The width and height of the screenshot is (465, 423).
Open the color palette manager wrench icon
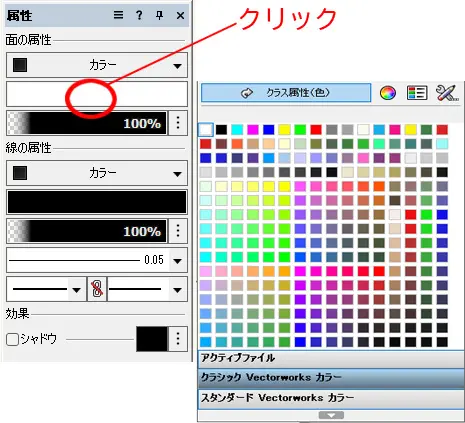[x=447, y=93]
